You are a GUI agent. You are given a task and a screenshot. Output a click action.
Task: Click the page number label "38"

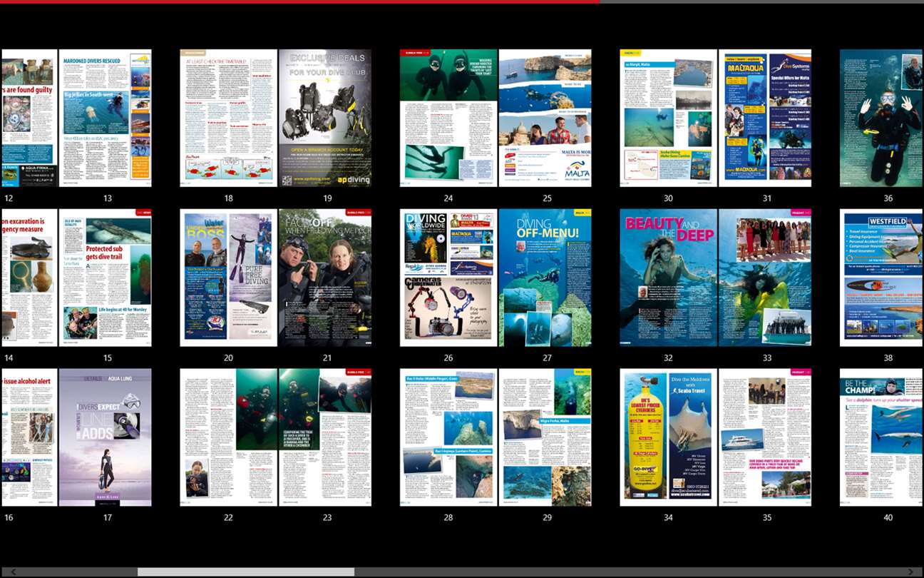[x=888, y=358]
